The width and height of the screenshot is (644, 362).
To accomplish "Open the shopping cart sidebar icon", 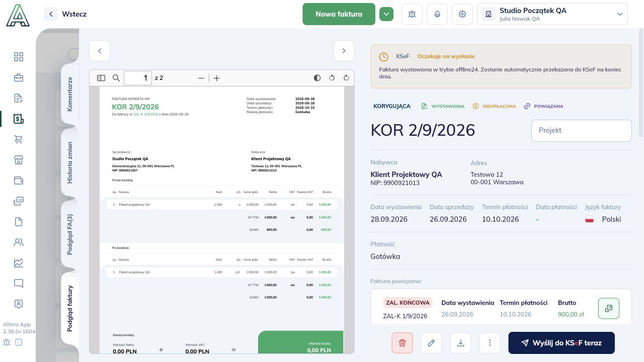I will 19,139.
